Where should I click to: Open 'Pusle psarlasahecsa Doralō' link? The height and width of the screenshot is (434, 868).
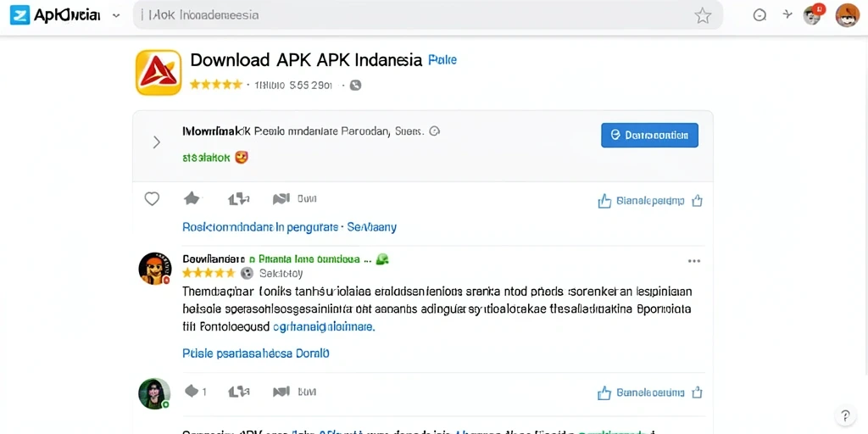pyautogui.click(x=256, y=353)
